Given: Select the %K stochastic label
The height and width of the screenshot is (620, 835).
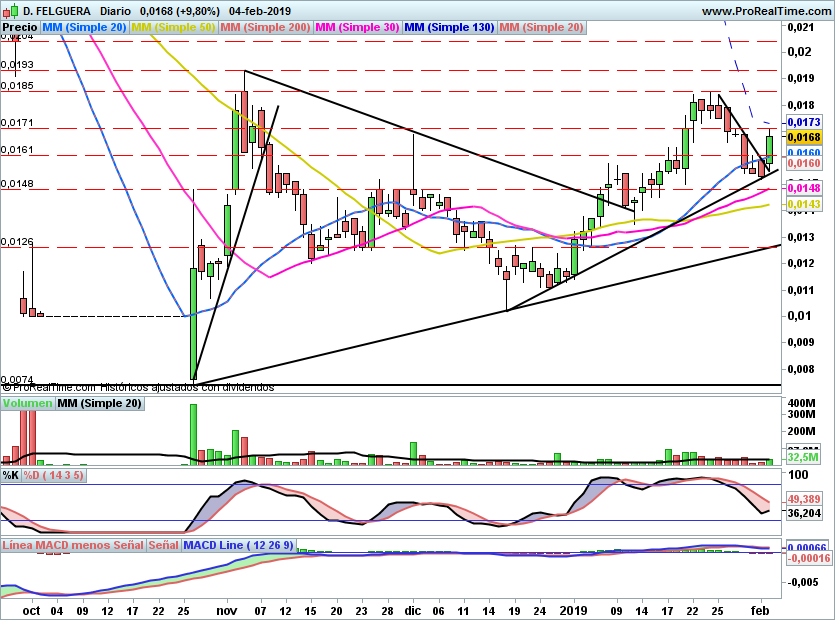Looking at the screenshot, I should (11, 475).
